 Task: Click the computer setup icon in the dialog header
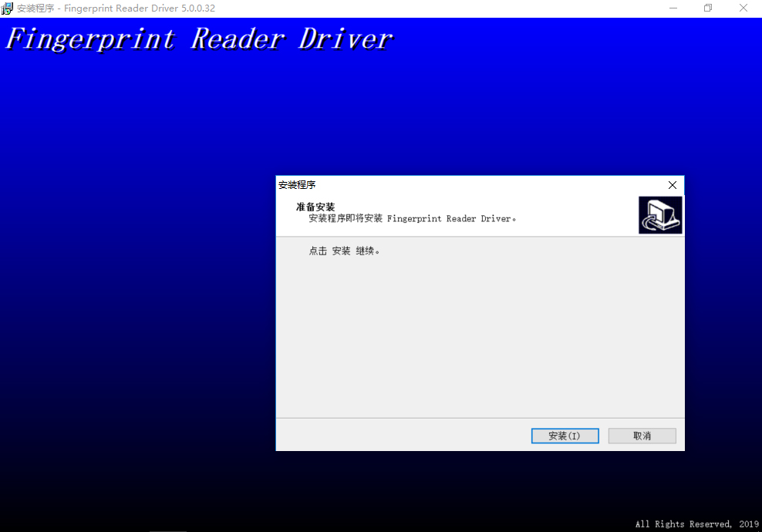[x=660, y=215]
